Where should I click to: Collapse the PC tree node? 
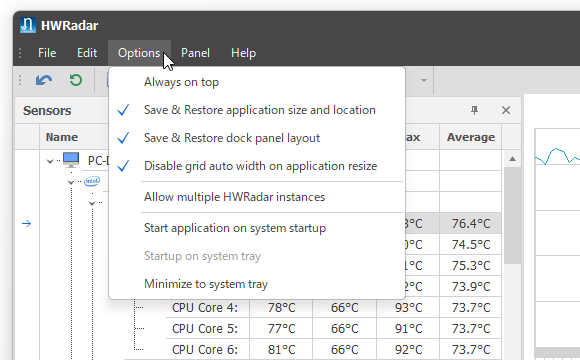tap(50, 161)
